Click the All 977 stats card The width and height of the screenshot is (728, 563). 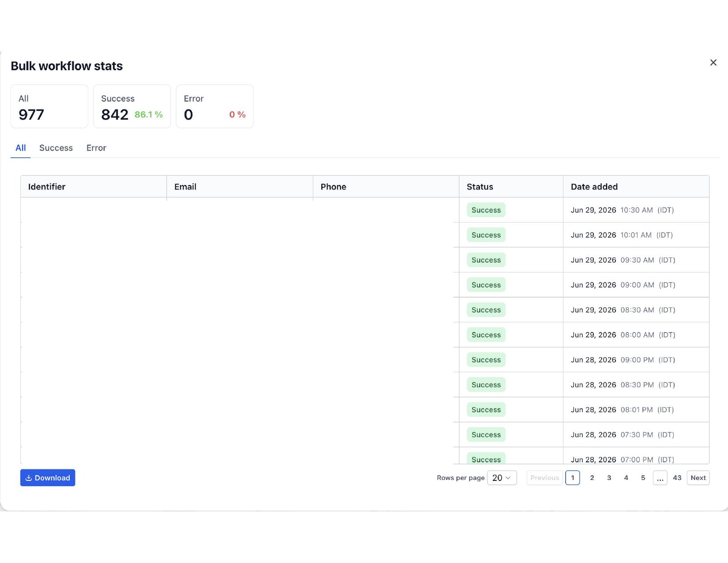click(49, 106)
